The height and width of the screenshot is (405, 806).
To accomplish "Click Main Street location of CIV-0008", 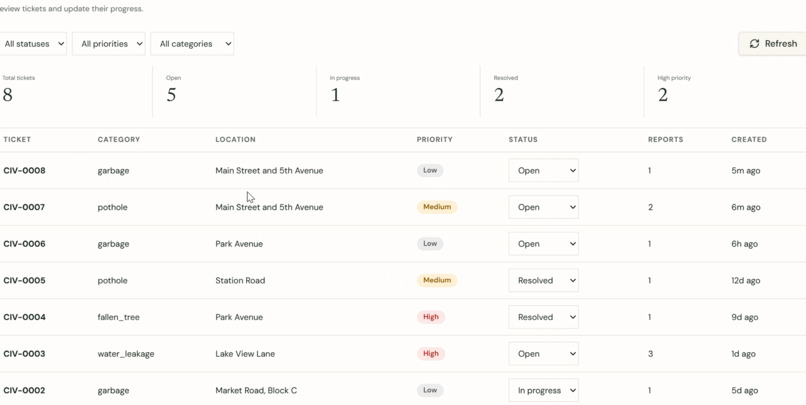I will point(269,171).
